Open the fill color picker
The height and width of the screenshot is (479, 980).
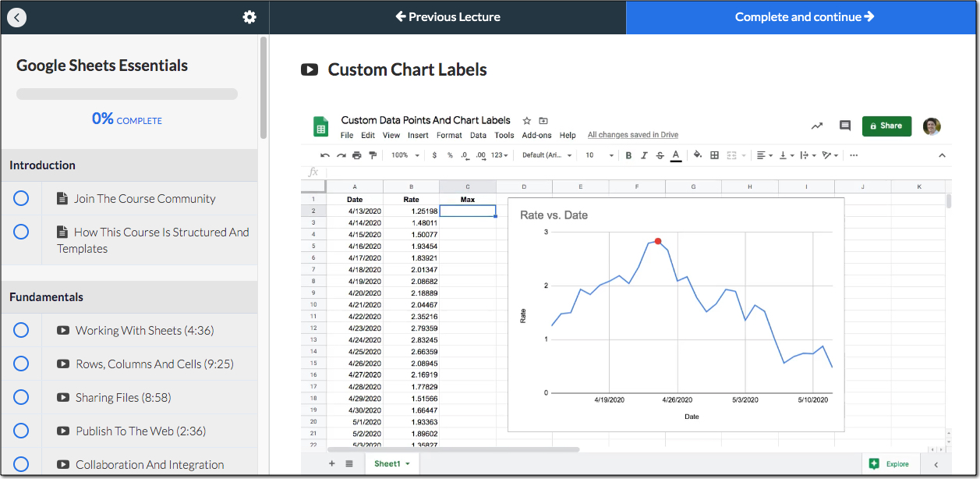[x=698, y=155]
